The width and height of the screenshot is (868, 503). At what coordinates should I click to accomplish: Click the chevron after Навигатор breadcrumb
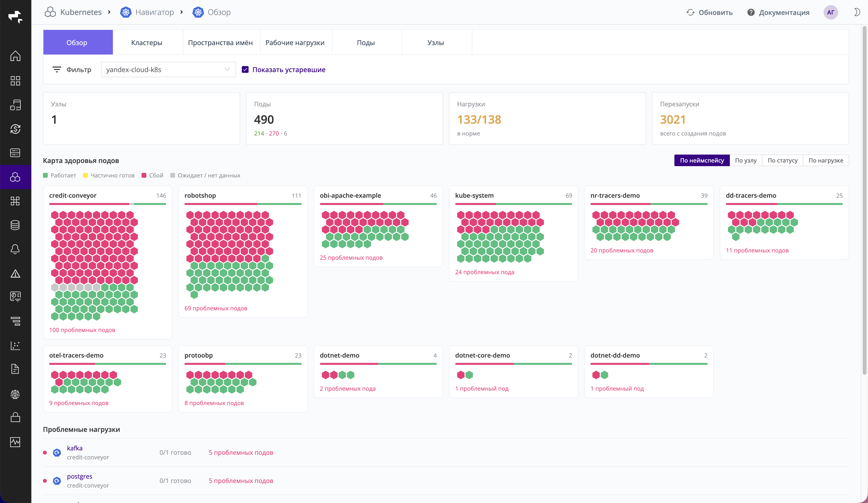(x=182, y=12)
